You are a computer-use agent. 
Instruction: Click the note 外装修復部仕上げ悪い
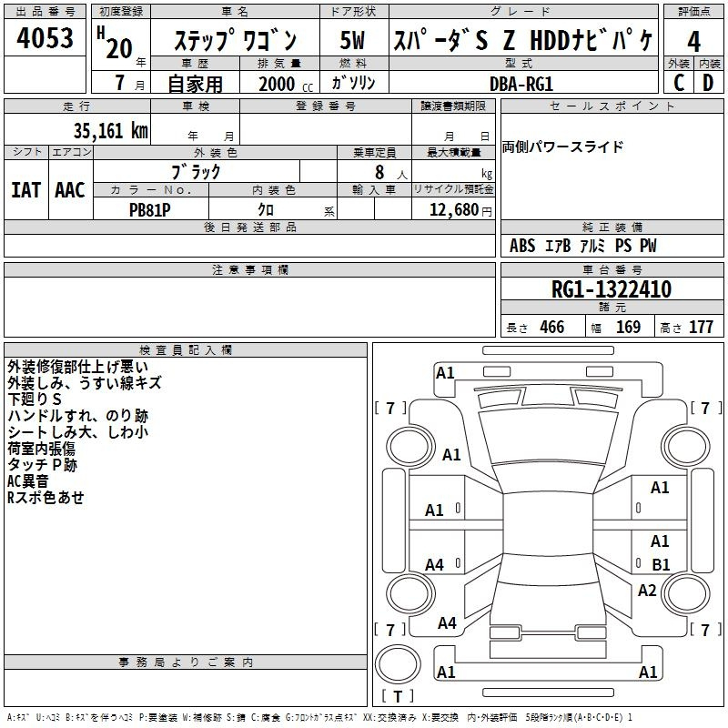tap(78, 367)
